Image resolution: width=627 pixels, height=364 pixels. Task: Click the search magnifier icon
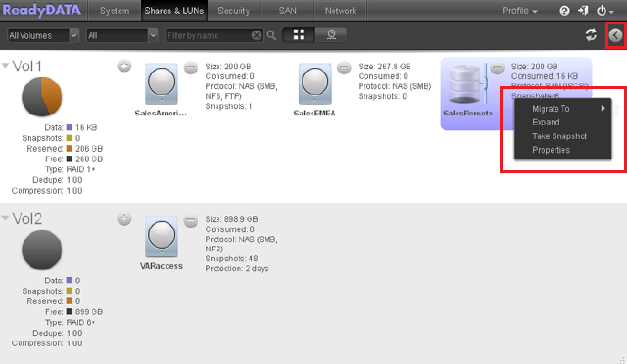pyautogui.click(x=272, y=36)
